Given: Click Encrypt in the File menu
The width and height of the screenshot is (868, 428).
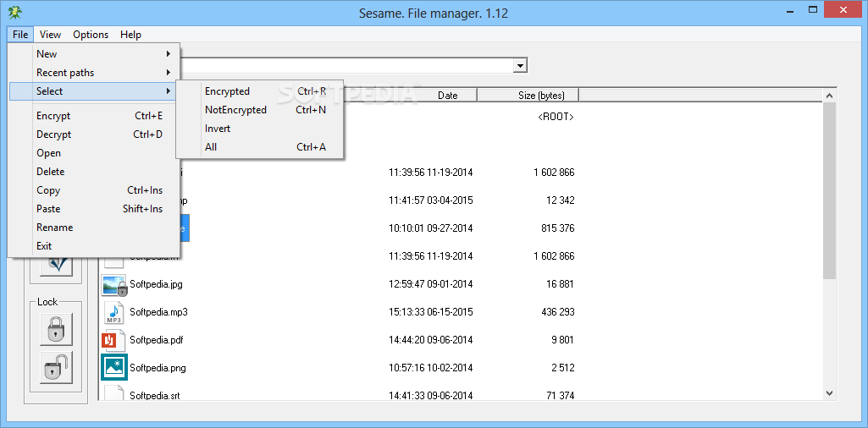Looking at the screenshot, I should [x=94, y=116].
